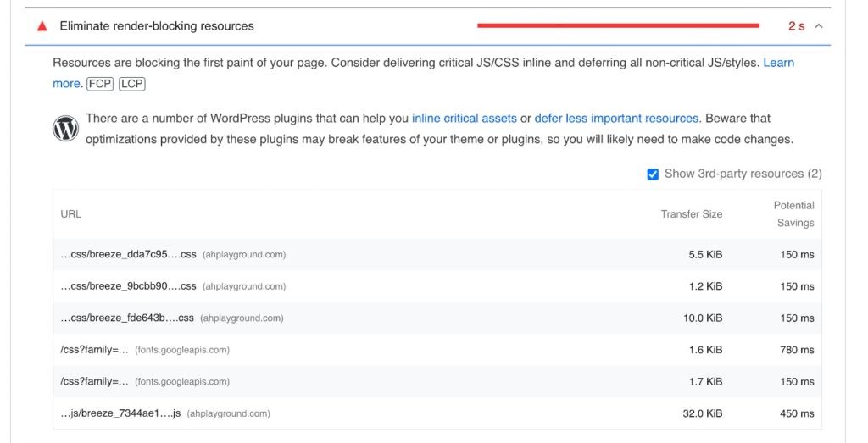
Task: Open the 1.6 KiB Google Fonts css URL
Action: [95, 350]
